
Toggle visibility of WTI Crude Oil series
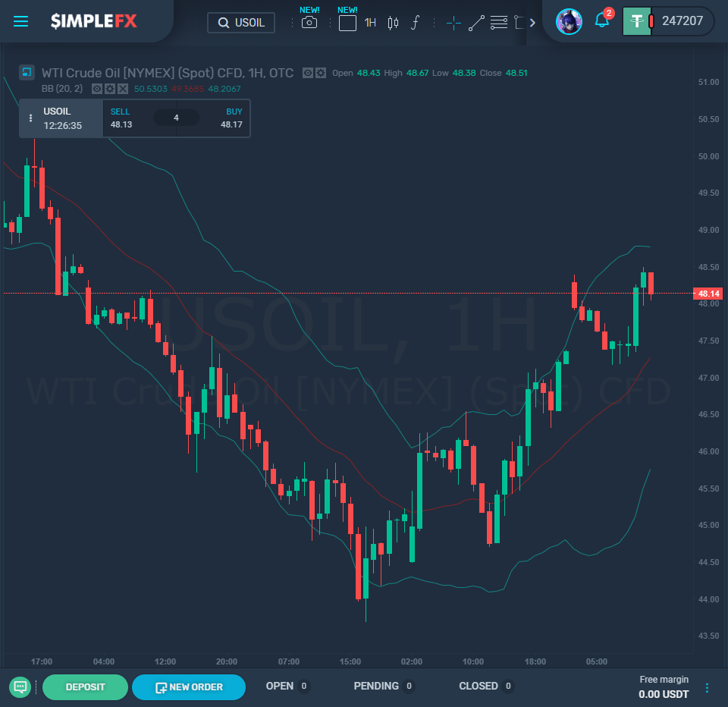[x=307, y=73]
